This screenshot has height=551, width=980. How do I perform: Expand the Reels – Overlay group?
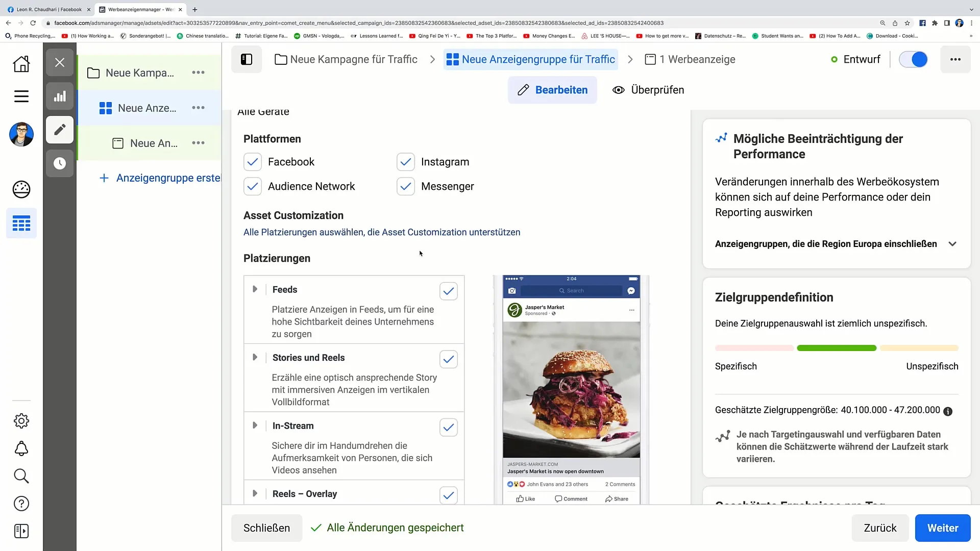click(x=255, y=493)
